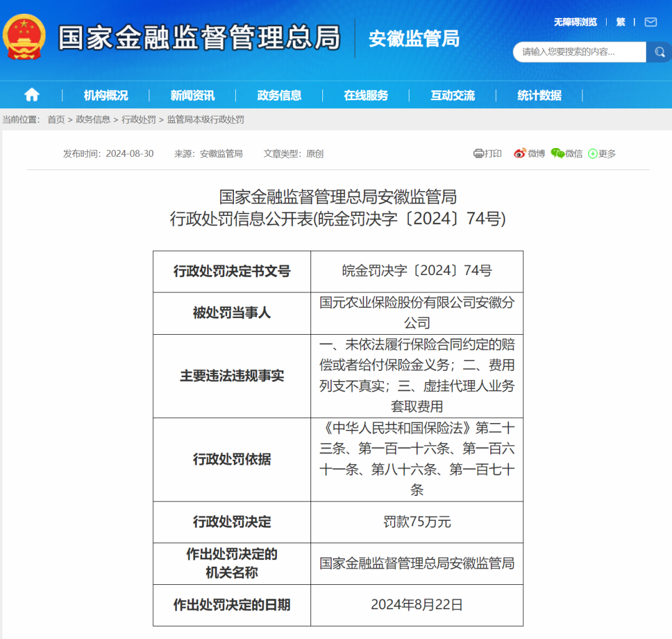This screenshot has width=672, height=639.
Task: Click the 安徽监管局 header title
Action: coord(414,39)
